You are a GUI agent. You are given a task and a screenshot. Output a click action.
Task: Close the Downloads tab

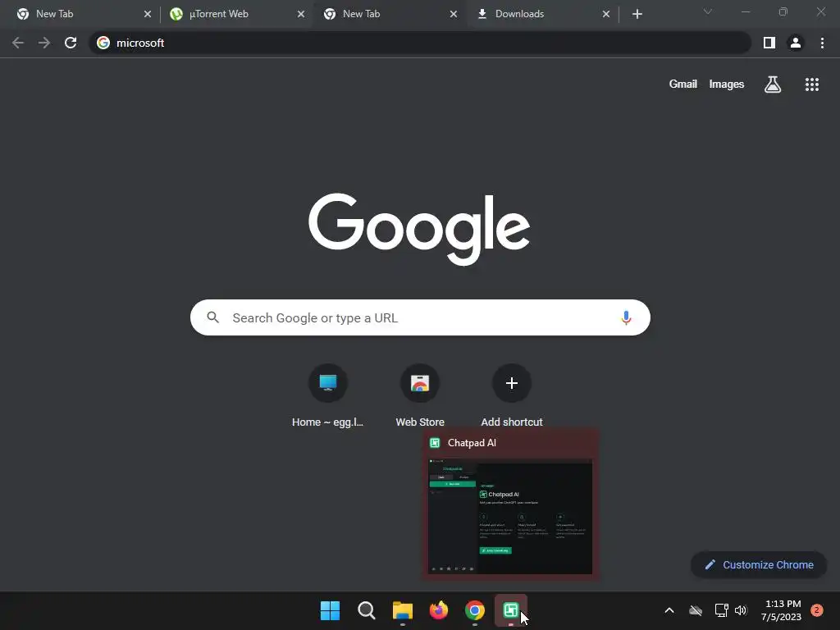point(606,14)
